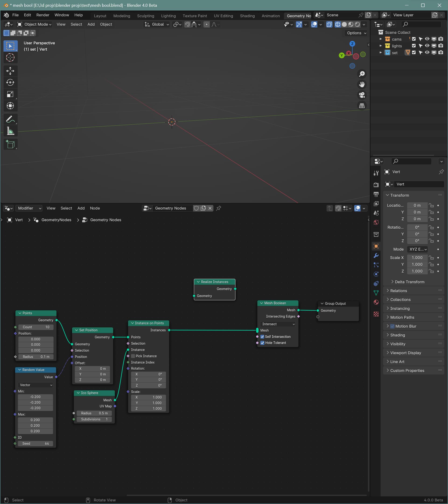Hide the lights collection in viewport

pyautogui.click(x=427, y=46)
